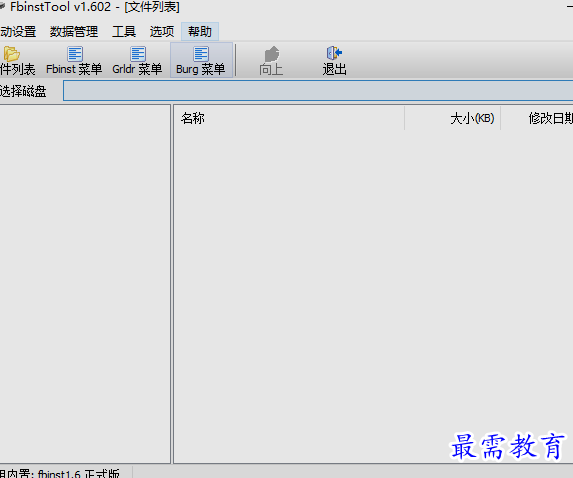Screen dimensions: 573x478
Task: Open the 选择磁盘 disk selection combo box
Action: point(318,91)
